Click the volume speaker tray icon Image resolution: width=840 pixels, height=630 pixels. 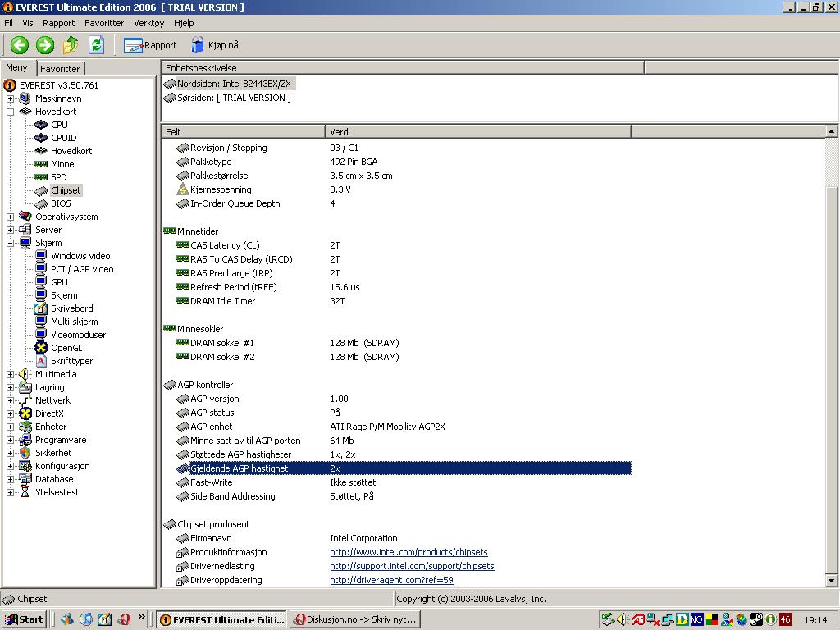[x=622, y=620]
